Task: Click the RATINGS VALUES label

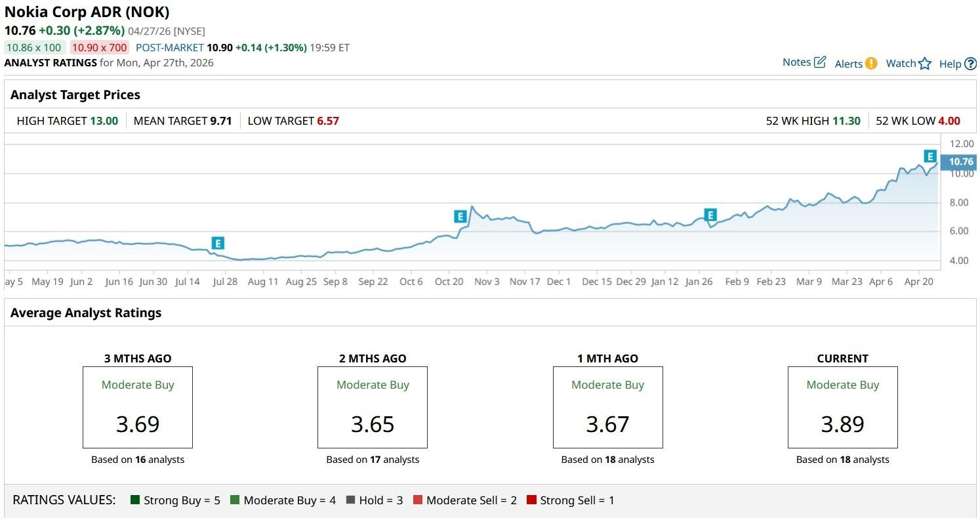Action: tap(64, 500)
